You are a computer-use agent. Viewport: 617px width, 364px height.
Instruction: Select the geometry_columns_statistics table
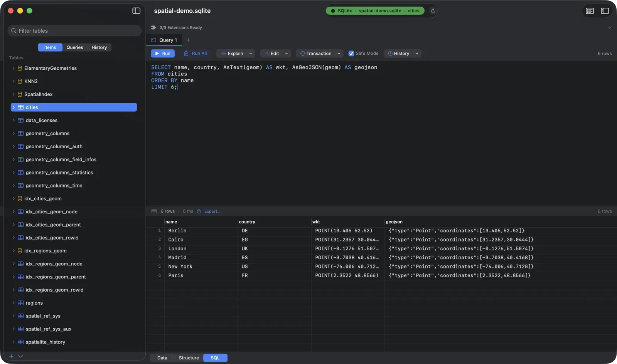[x=74, y=173]
